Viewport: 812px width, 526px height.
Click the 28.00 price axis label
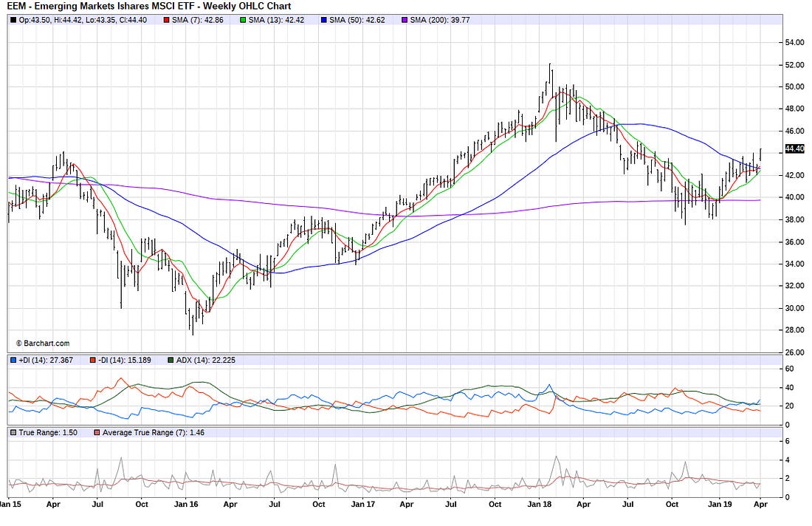click(x=795, y=330)
